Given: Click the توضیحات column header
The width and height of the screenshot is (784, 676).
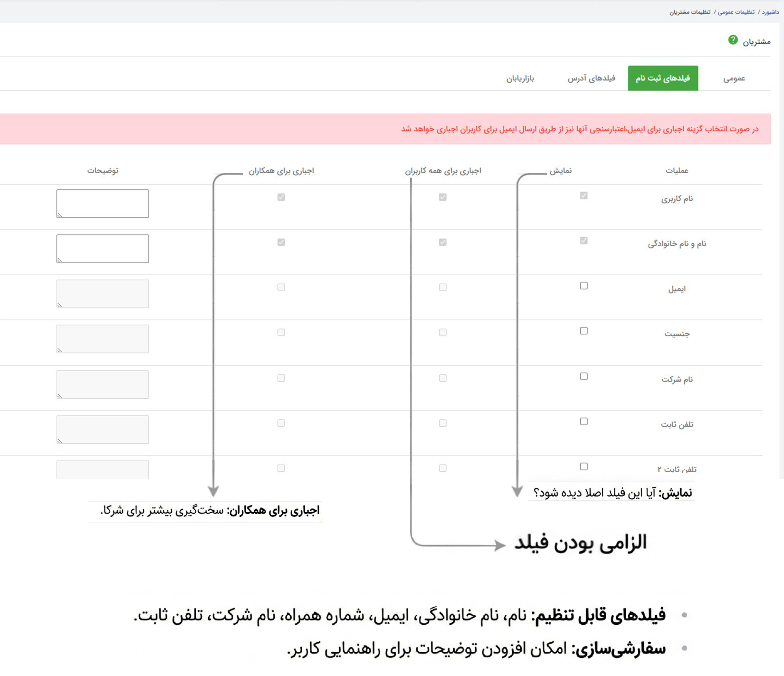Looking at the screenshot, I should [103, 171].
